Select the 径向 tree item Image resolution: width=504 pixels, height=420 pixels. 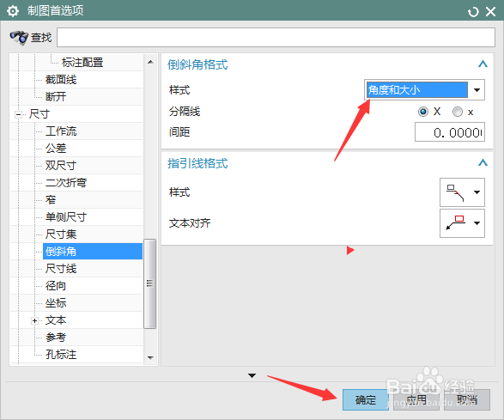[x=56, y=285]
